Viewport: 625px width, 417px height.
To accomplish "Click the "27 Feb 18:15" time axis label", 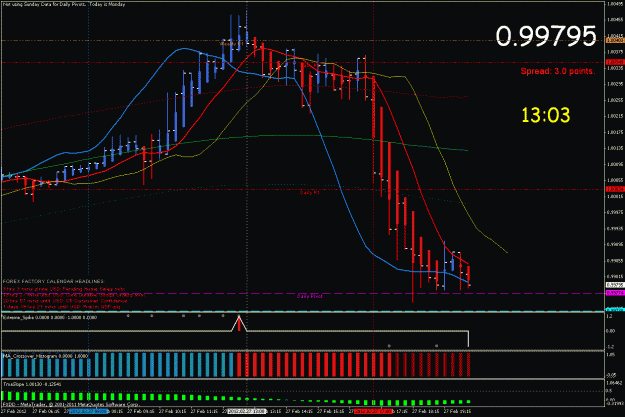I will tap(426, 411).
